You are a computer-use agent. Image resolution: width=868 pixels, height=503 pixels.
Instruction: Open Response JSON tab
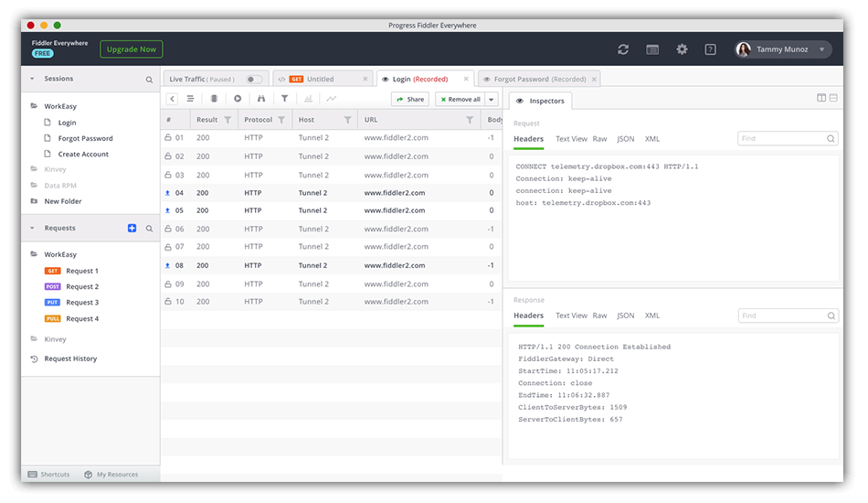[626, 316]
